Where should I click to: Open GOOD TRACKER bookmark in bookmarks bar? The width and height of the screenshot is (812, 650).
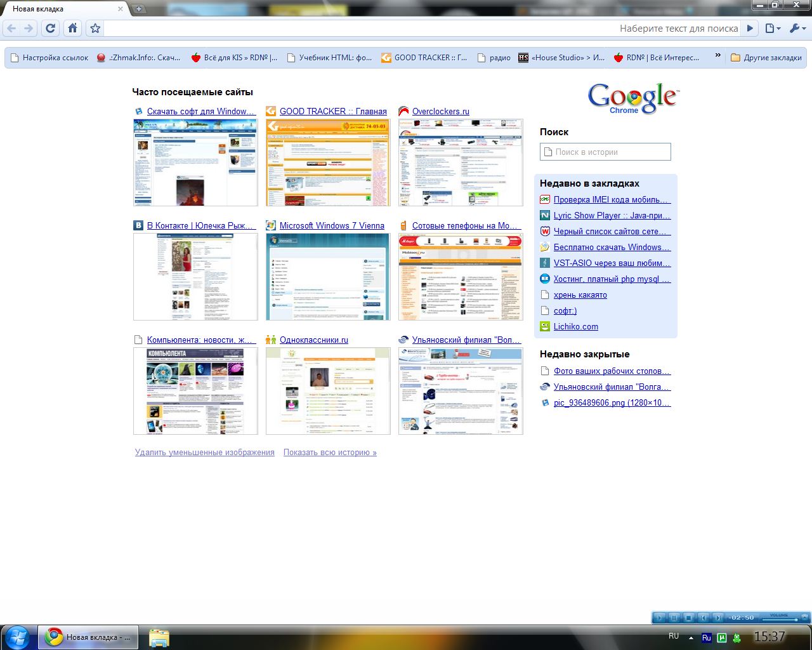point(424,58)
